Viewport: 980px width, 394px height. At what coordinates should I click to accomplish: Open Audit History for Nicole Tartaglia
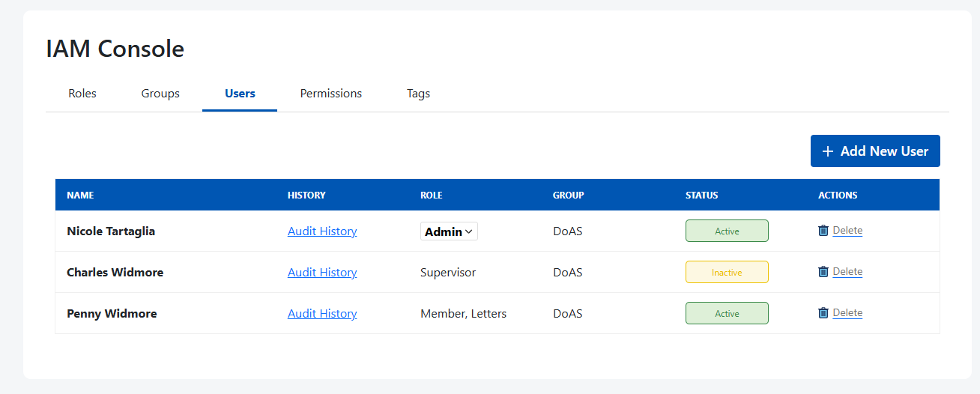click(x=322, y=231)
